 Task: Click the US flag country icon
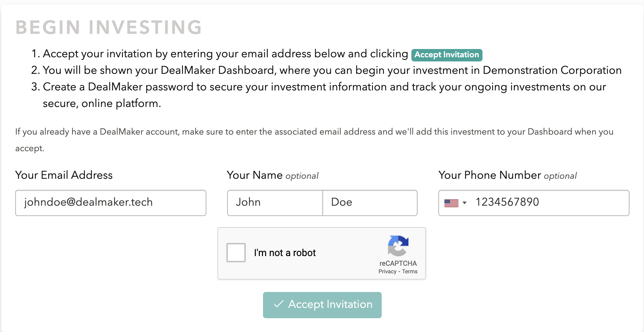click(451, 203)
